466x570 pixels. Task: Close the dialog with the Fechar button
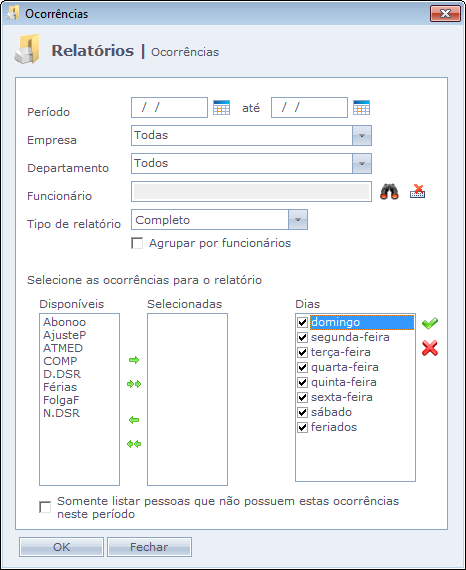tap(149, 547)
